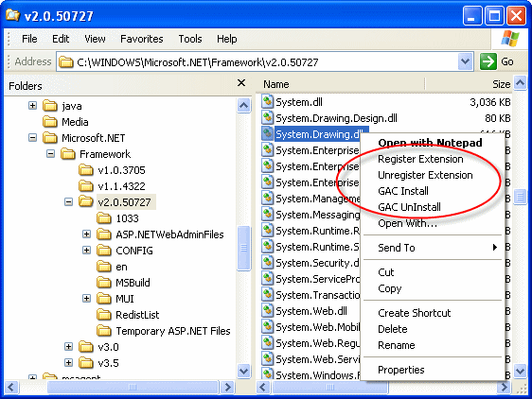Screen dimensions: 532x399
Task: Click the System.Security file icon
Action: click(x=267, y=263)
